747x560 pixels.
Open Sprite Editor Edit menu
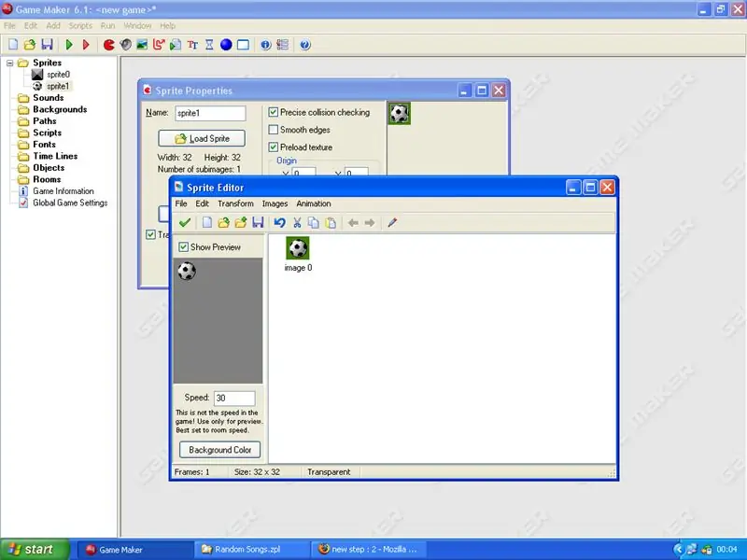click(202, 203)
